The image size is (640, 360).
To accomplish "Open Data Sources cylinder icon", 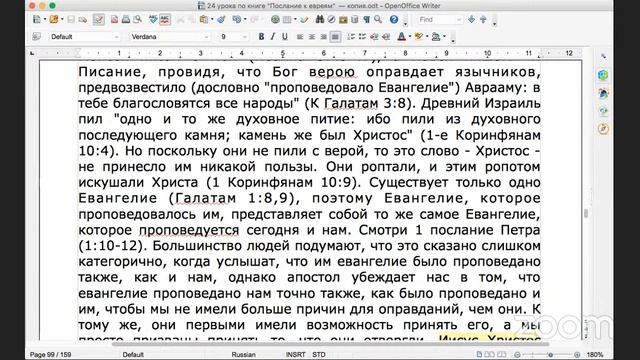I will click(x=355, y=19).
